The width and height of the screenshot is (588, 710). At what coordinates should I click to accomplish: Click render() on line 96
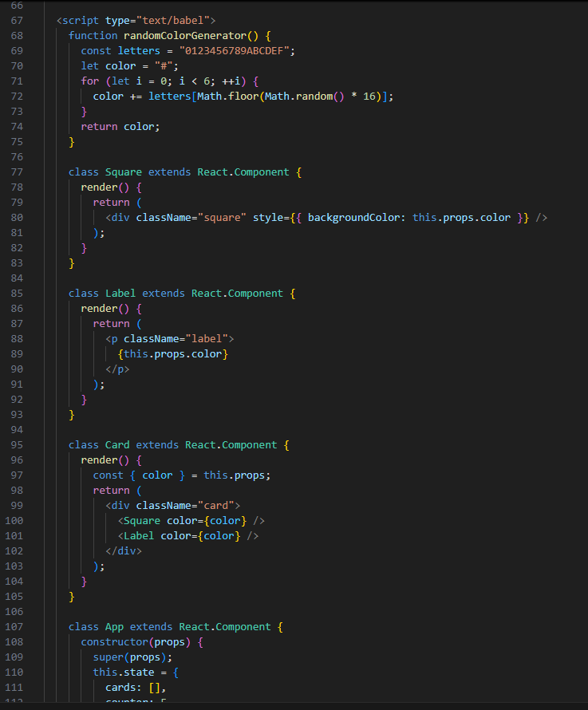pos(105,460)
